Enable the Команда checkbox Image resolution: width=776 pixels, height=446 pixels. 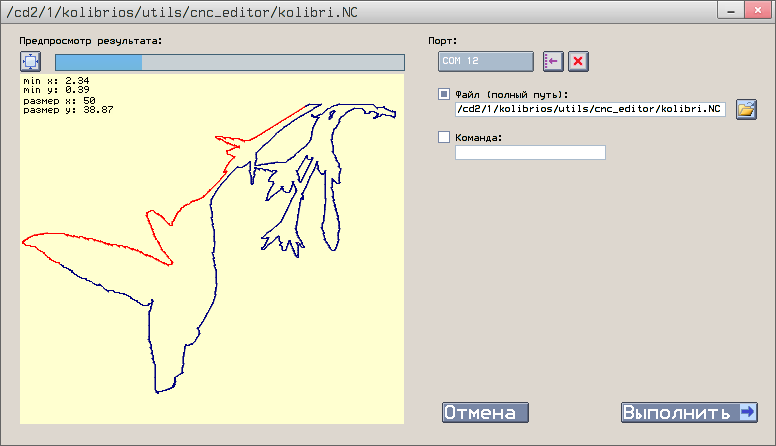click(x=444, y=137)
